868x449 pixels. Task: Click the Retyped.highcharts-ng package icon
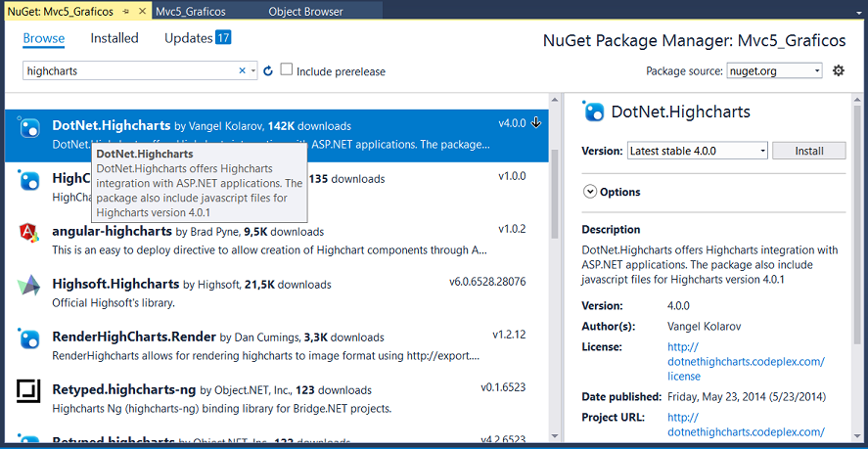[28, 391]
